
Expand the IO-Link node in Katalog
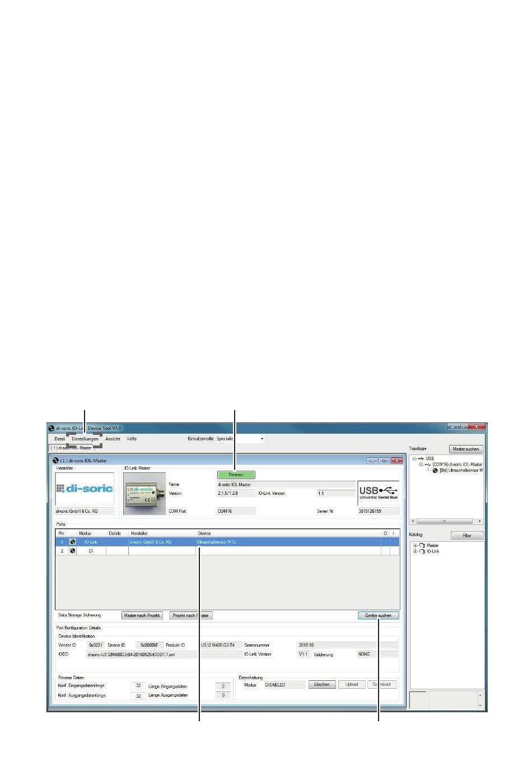pyautogui.click(x=415, y=551)
